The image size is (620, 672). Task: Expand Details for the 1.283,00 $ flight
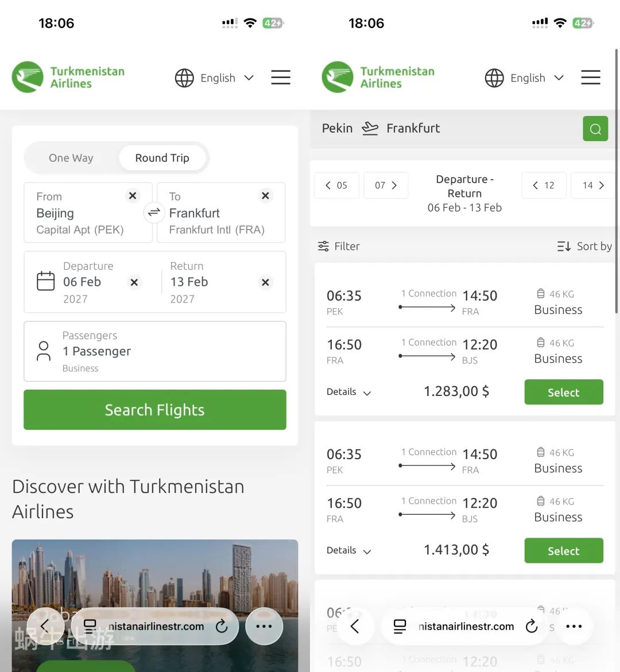[348, 392]
